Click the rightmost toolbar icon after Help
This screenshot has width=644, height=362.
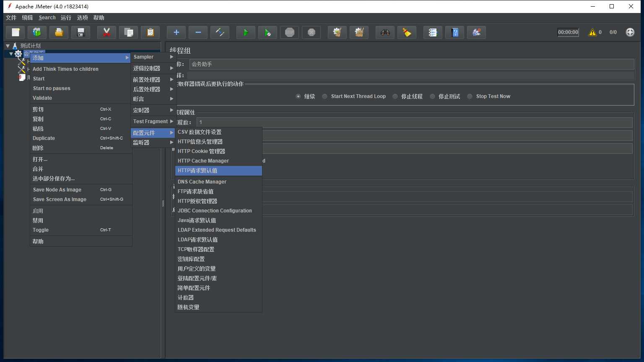pos(477,32)
